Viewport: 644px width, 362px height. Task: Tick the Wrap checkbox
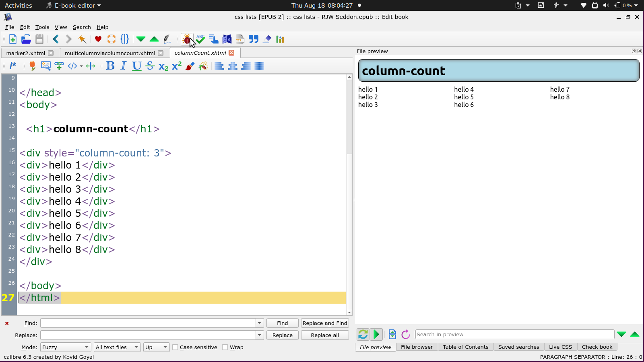click(x=225, y=347)
